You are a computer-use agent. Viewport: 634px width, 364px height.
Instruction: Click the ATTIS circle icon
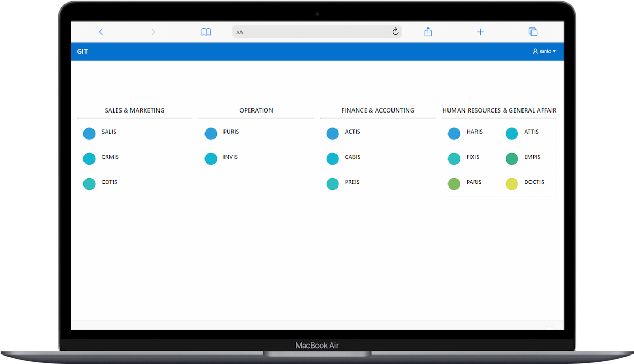(x=511, y=134)
